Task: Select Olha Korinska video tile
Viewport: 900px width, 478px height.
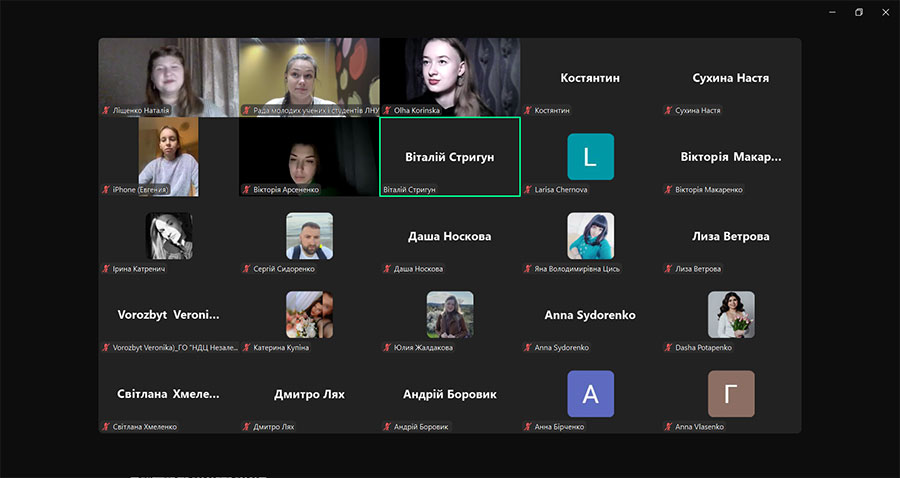Action: pos(450,77)
